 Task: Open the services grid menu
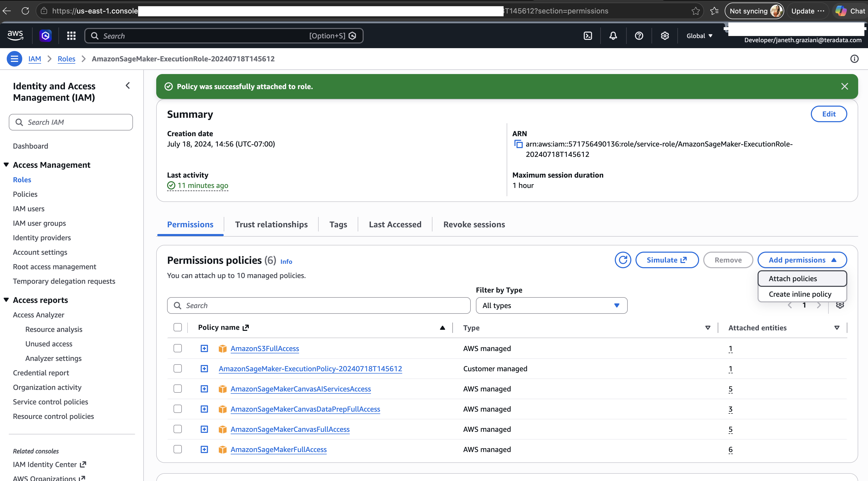71,36
